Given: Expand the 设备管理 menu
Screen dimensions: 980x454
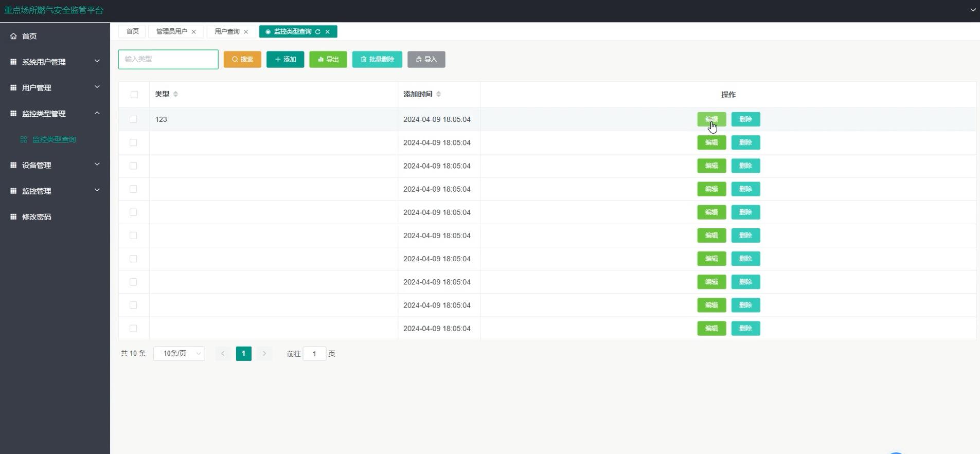Looking at the screenshot, I should [x=55, y=165].
